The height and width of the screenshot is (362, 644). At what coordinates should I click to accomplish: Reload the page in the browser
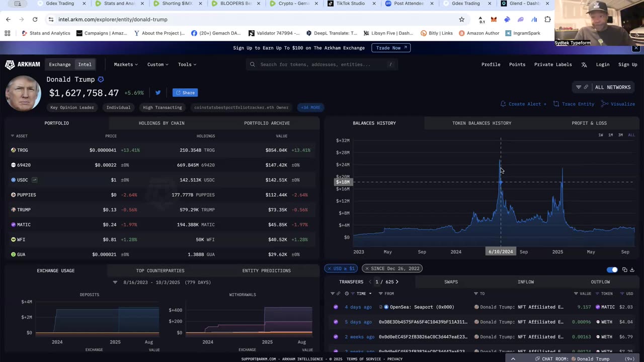(x=35, y=20)
